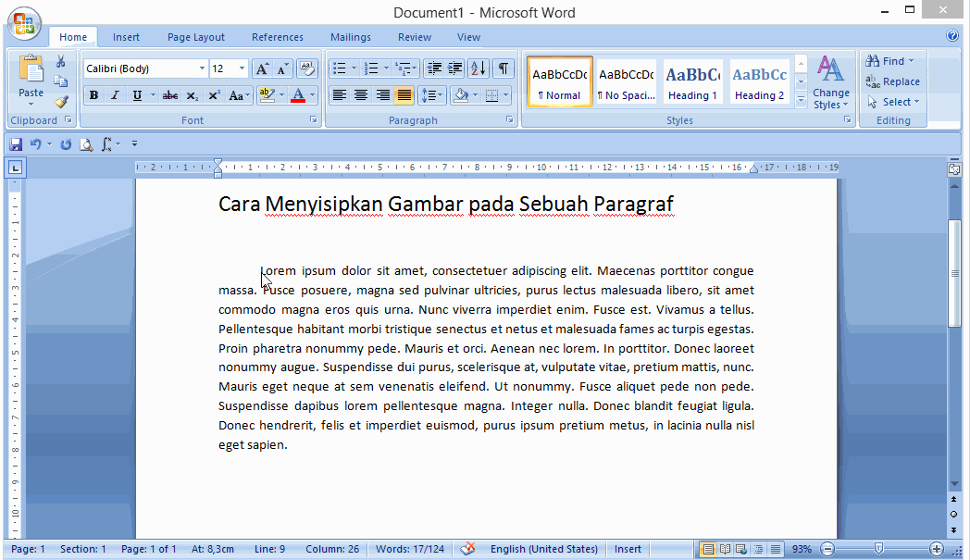This screenshot has height=560, width=970.
Task: Open the font name dropdown Calibri
Action: tap(202, 68)
